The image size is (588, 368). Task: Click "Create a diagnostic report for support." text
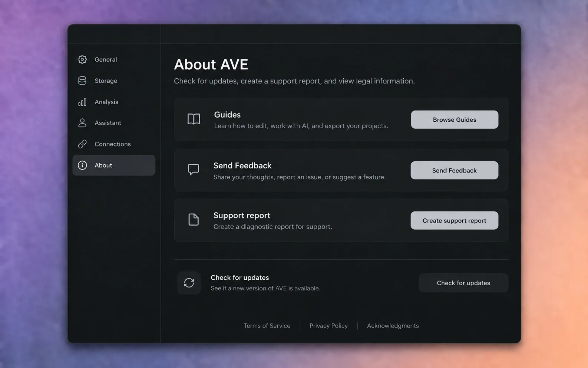[x=273, y=227]
